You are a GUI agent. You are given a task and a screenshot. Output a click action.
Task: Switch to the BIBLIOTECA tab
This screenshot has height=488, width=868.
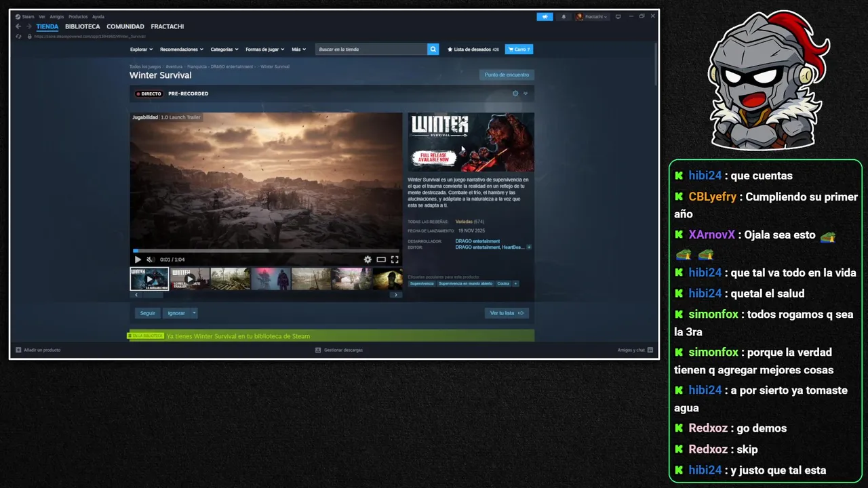pyautogui.click(x=83, y=26)
